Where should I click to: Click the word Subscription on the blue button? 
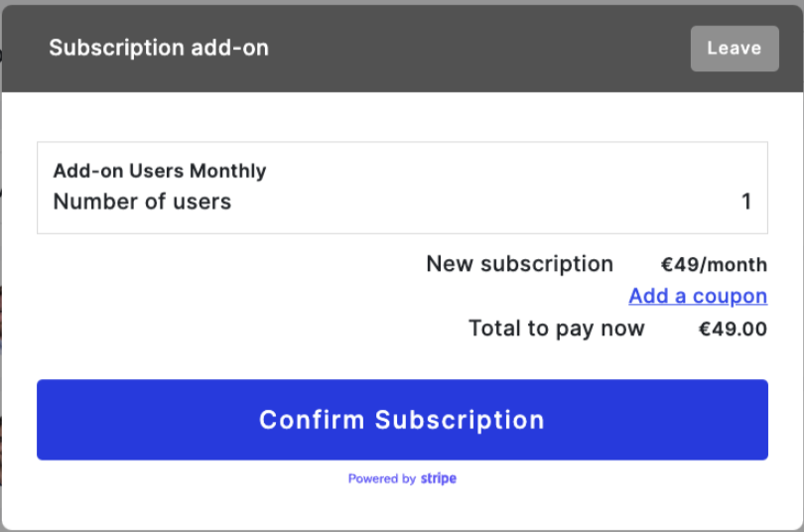pyautogui.click(x=460, y=420)
